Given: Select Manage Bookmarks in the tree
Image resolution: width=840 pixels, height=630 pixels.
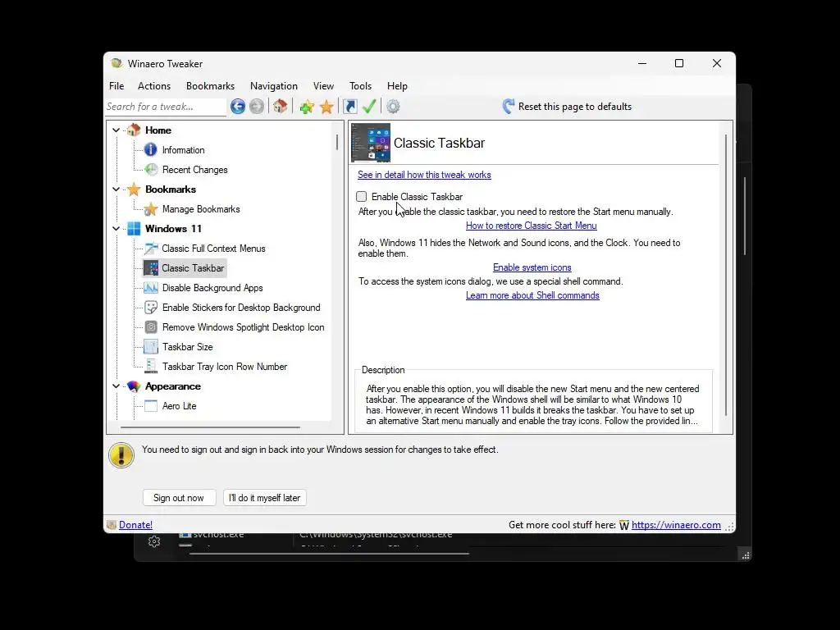Looking at the screenshot, I should 201,209.
